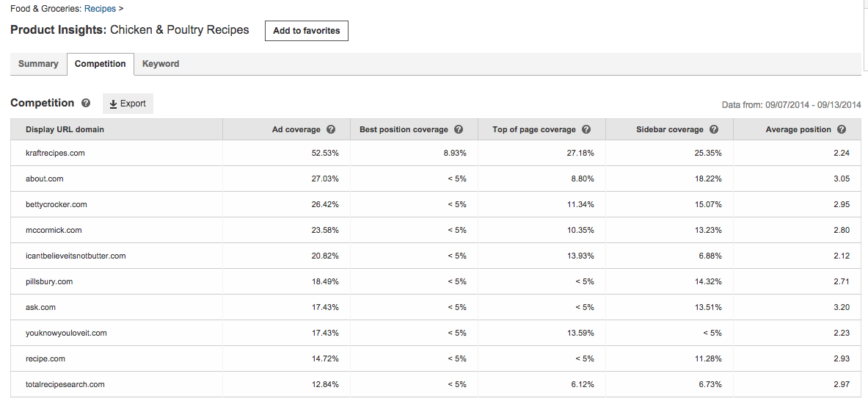The height and width of the screenshot is (404, 868).
Task: Select the Competition tab
Action: (101, 64)
